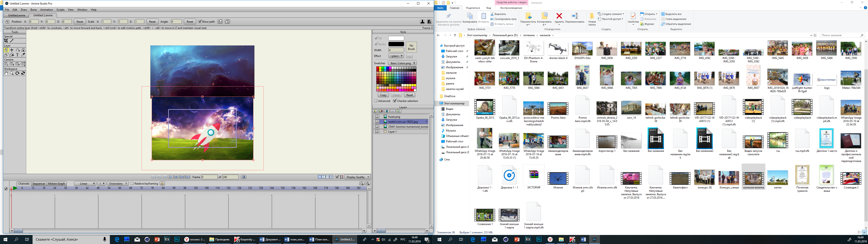Select the Text tool in Layer tools
868x244 pixels.
click(18, 55)
